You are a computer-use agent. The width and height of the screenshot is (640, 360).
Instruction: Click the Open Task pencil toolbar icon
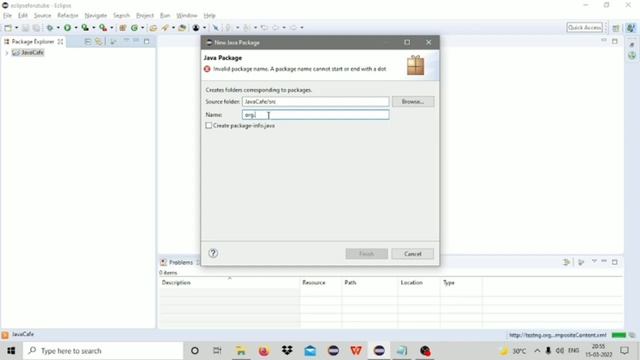[x=165, y=28]
